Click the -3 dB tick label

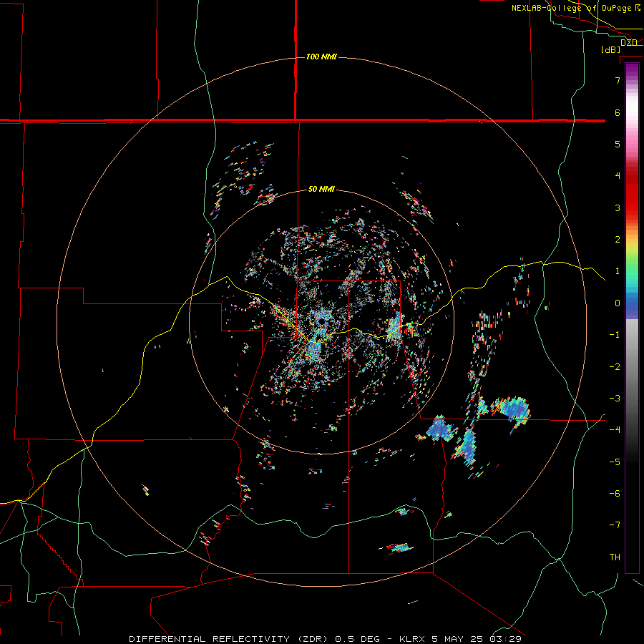[x=615, y=399]
